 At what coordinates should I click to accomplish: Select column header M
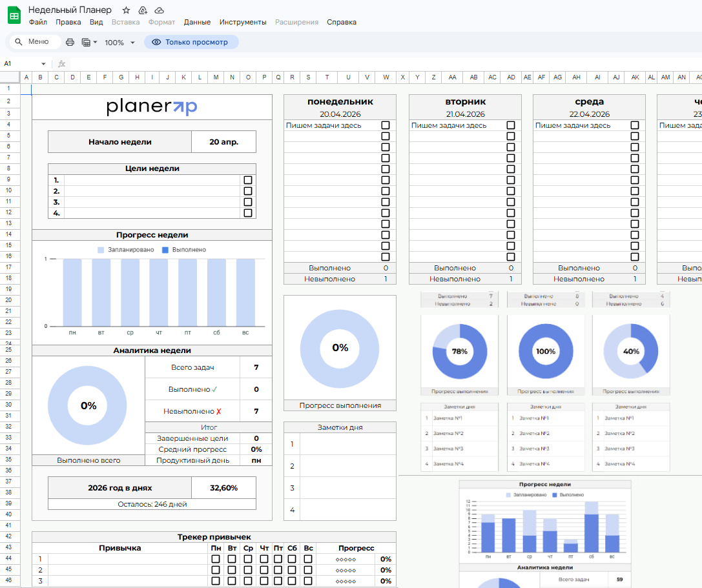click(216, 77)
